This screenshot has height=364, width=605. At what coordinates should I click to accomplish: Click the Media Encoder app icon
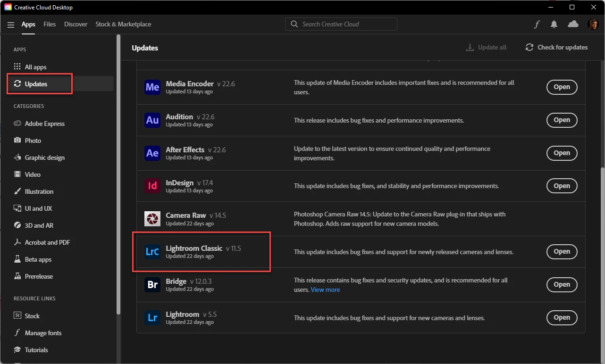(152, 87)
